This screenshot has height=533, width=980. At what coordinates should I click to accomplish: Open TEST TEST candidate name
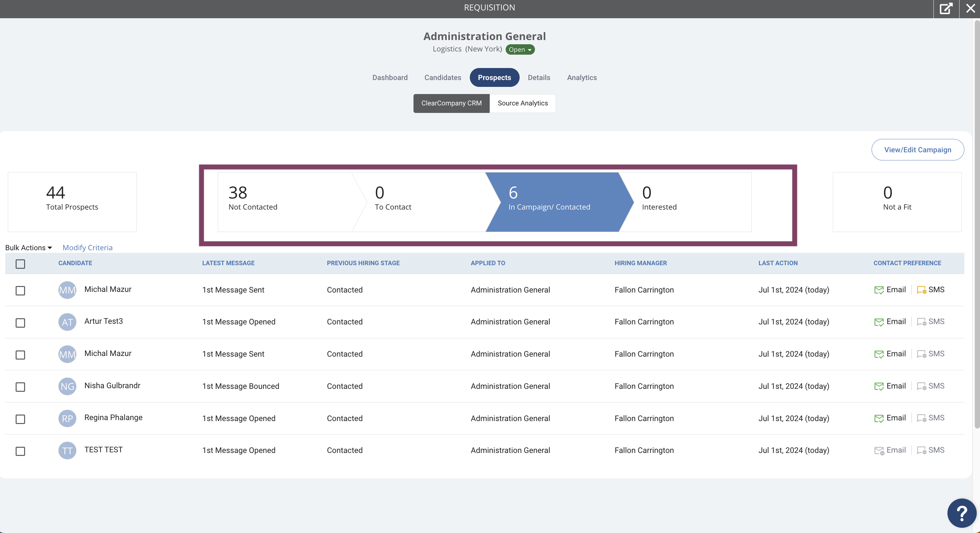104,450
